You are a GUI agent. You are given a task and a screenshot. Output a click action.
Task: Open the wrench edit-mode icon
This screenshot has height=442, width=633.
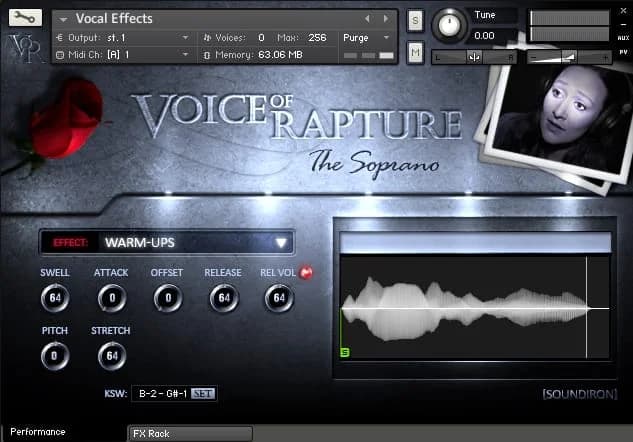25,17
